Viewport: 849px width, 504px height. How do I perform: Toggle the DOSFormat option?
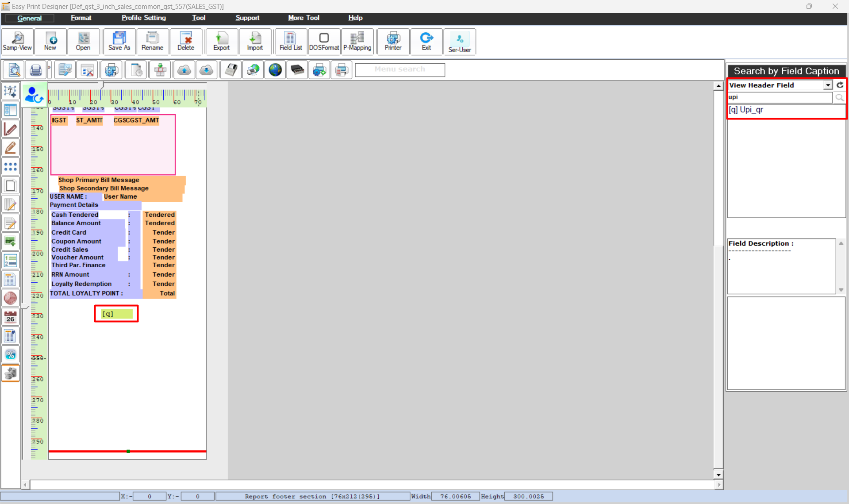[324, 42]
